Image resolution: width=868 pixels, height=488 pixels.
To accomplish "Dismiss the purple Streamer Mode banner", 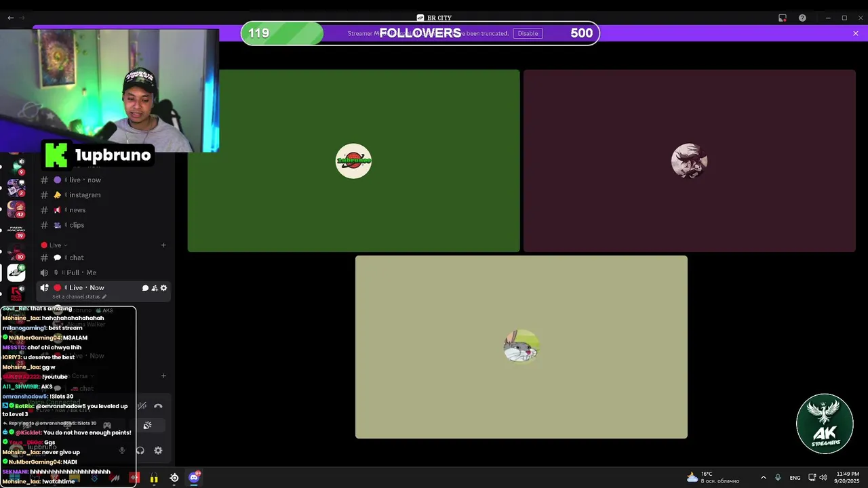I will pyautogui.click(x=856, y=33).
